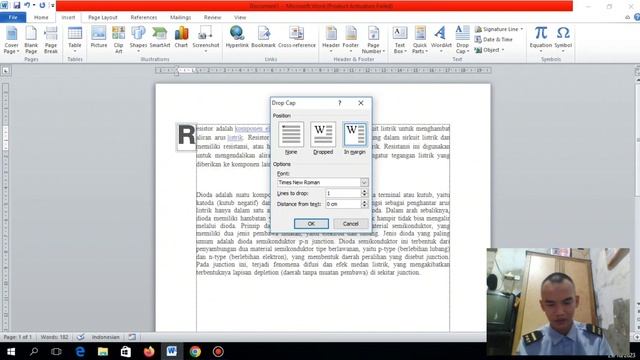Click the large R drop cap letter
Image resolution: width=640 pixels, height=360 pixels.
pos(187,136)
